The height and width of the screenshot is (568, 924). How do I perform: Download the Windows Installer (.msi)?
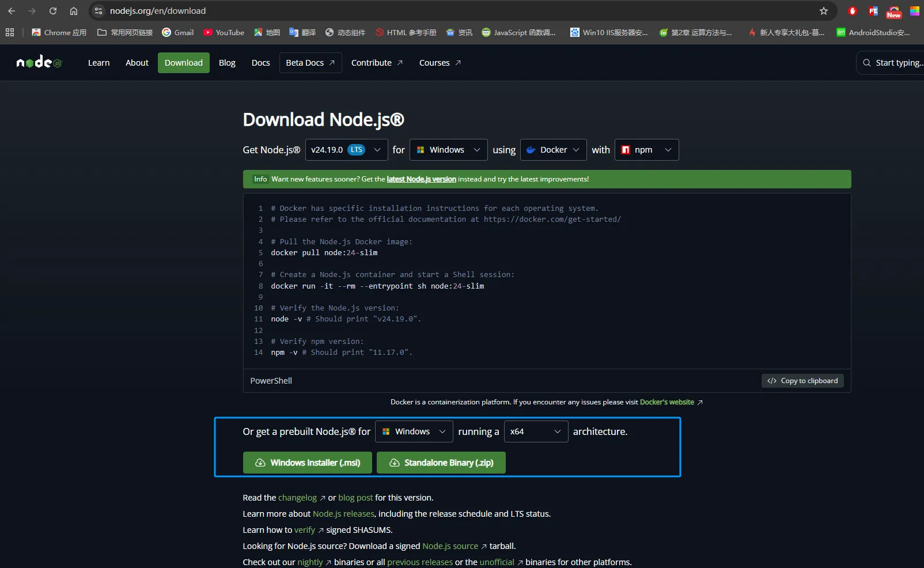click(x=308, y=463)
